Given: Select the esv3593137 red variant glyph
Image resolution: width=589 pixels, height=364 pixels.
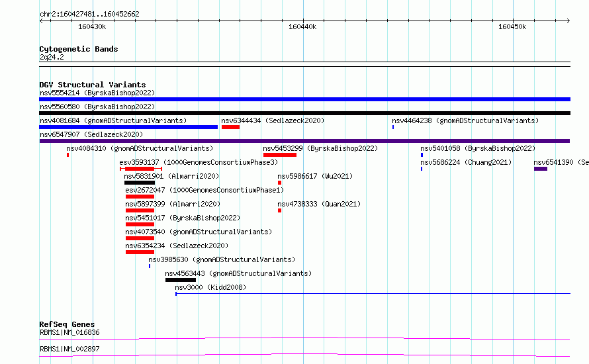Looking at the screenshot, I should 141,169.
